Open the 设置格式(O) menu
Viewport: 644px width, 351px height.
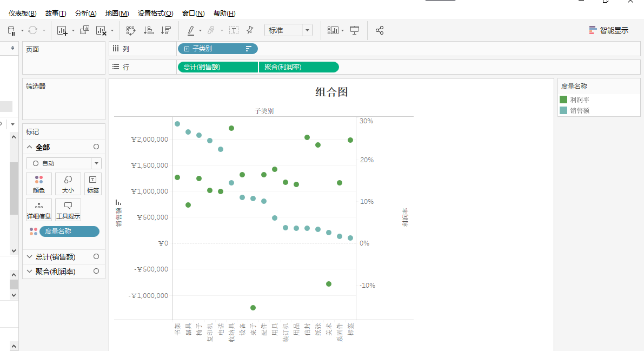click(x=156, y=13)
